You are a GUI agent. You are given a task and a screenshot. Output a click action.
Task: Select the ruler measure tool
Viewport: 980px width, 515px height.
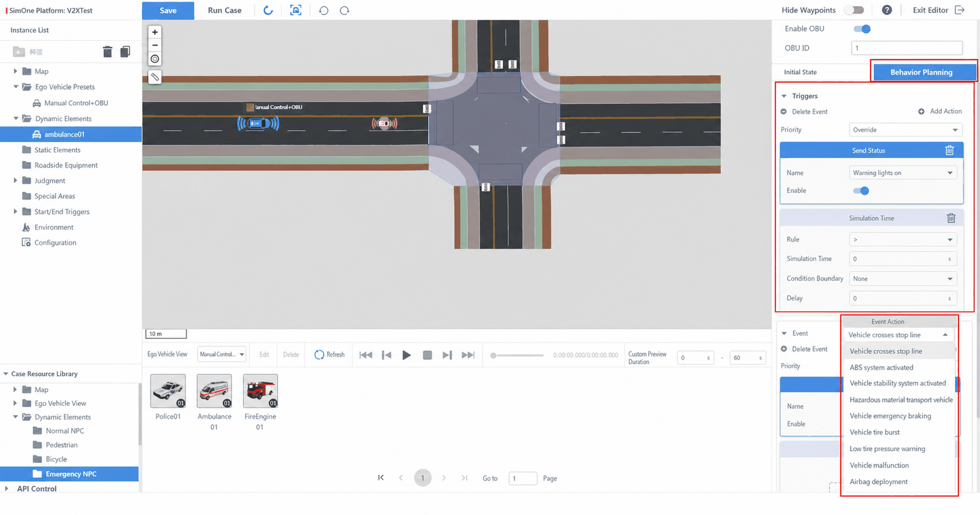[x=155, y=77]
